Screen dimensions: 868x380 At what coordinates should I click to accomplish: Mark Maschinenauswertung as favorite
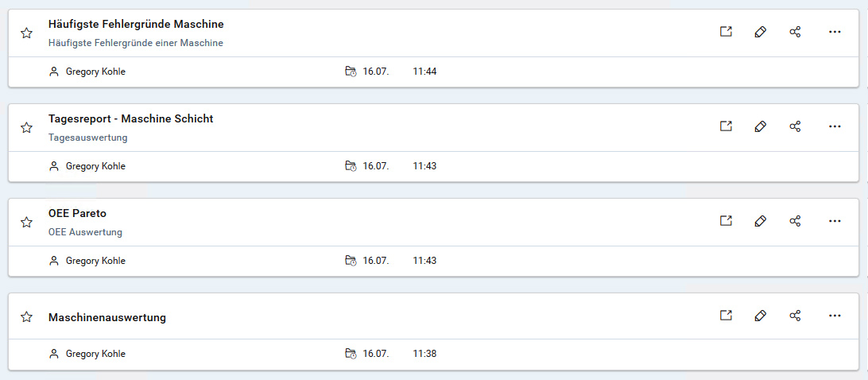pyautogui.click(x=26, y=316)
